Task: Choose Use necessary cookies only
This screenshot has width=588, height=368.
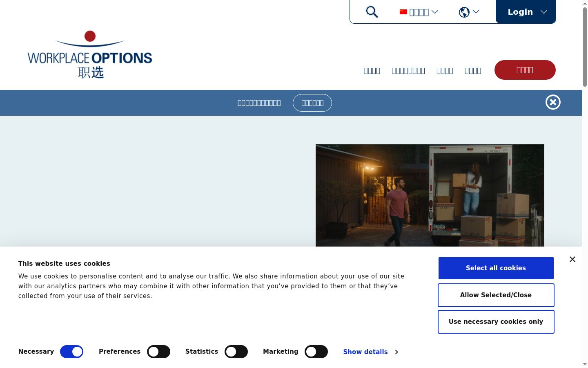Action: coord(496,322)
